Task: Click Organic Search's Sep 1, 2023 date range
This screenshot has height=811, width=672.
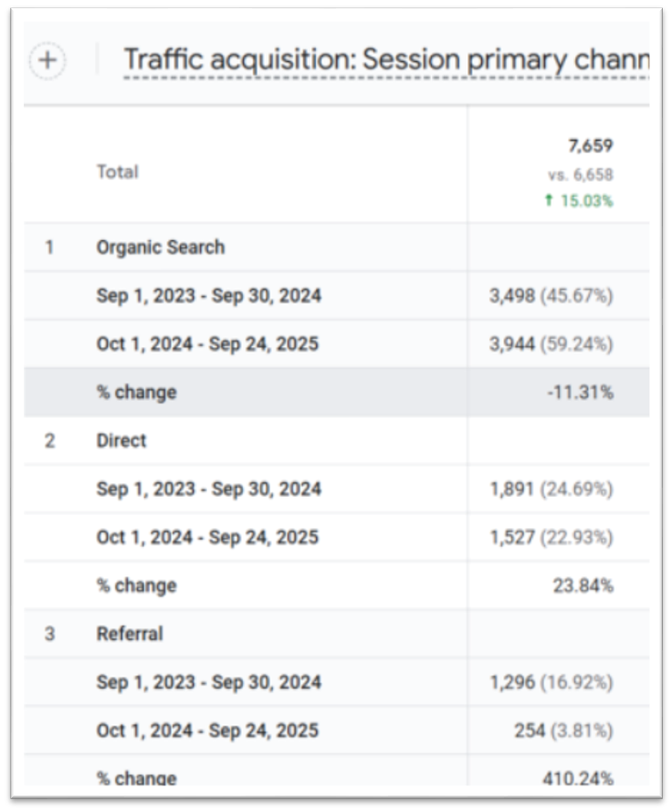Action: (208, 296)
